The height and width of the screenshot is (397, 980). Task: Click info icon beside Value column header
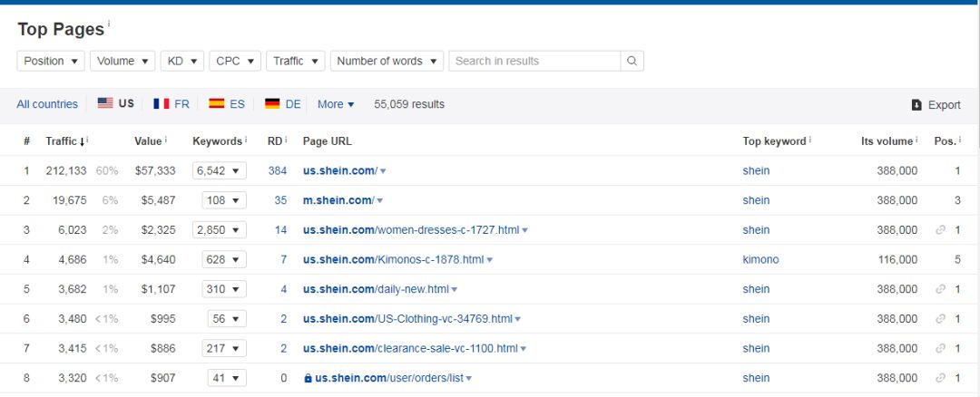tap(166, 140)
